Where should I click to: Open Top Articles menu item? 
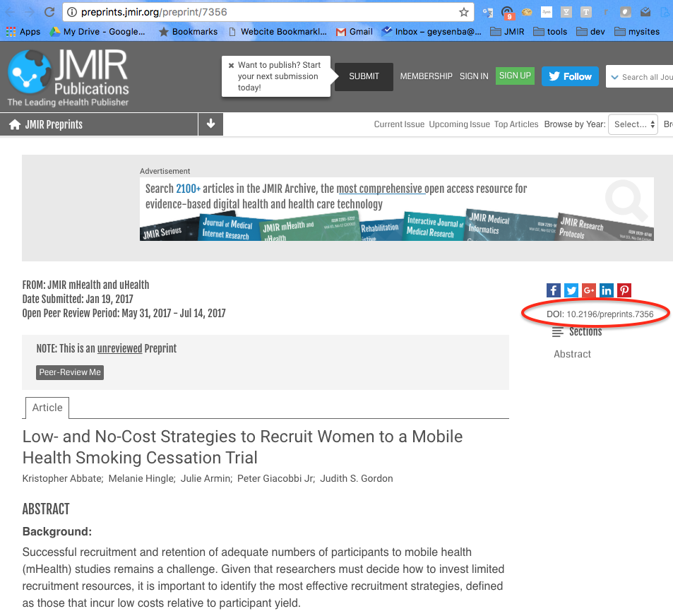pos(516,124)
